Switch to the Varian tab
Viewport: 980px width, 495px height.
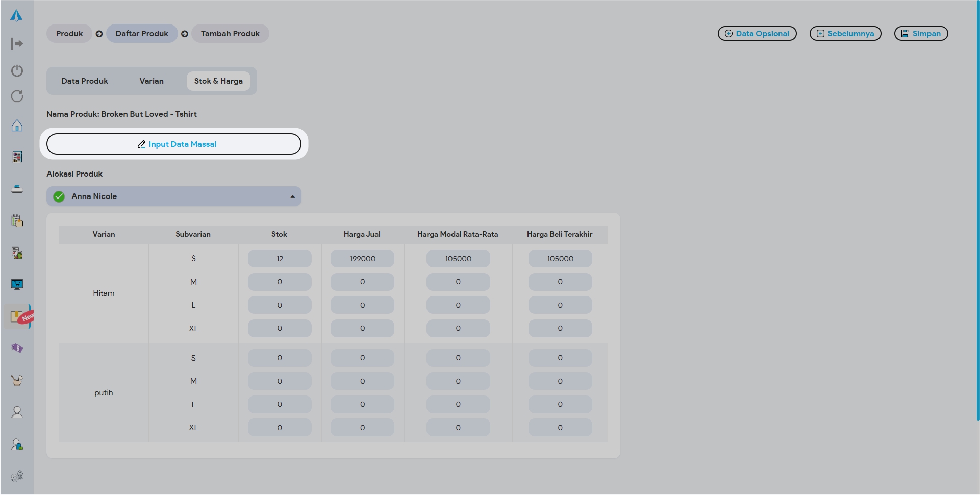(x=152, y=81)
